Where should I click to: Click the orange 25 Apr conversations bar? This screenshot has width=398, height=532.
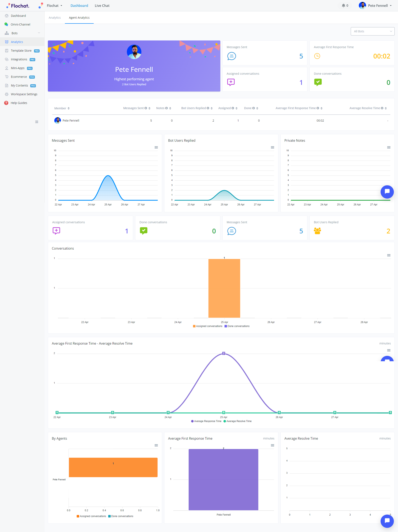224,288
